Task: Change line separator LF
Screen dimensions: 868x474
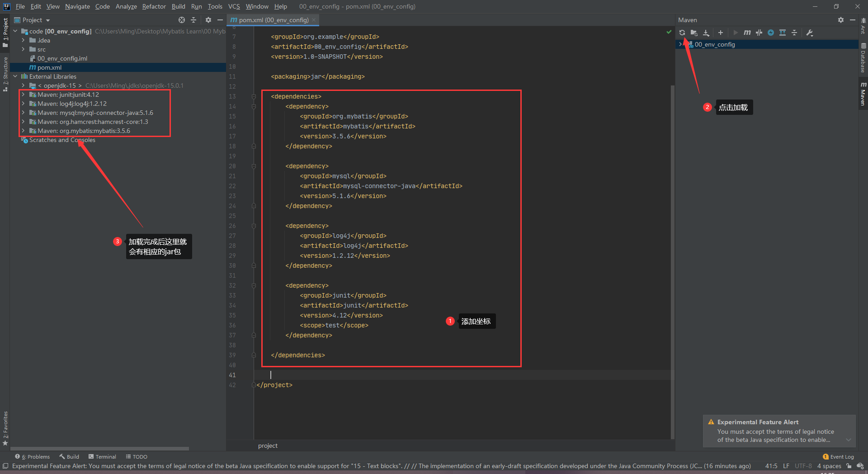Action: pyautogui.click(x=786, y=466)
